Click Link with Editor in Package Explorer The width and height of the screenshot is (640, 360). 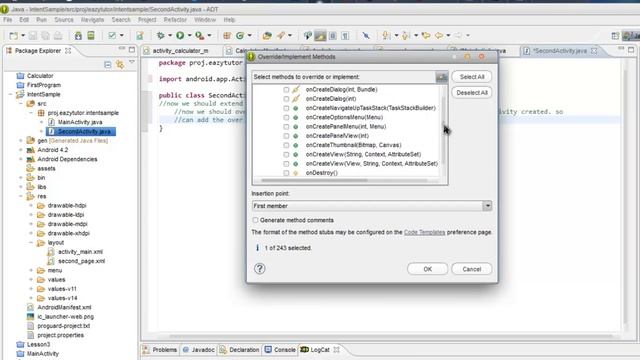point(120,64)
